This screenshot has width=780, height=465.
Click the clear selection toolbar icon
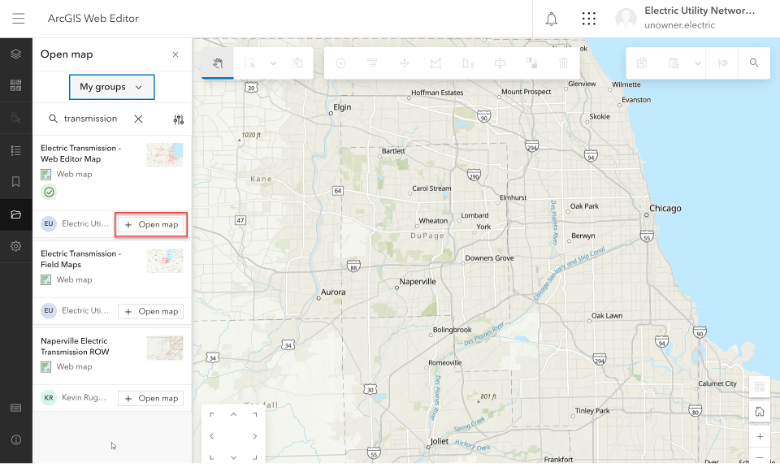(x=297, y=63)
